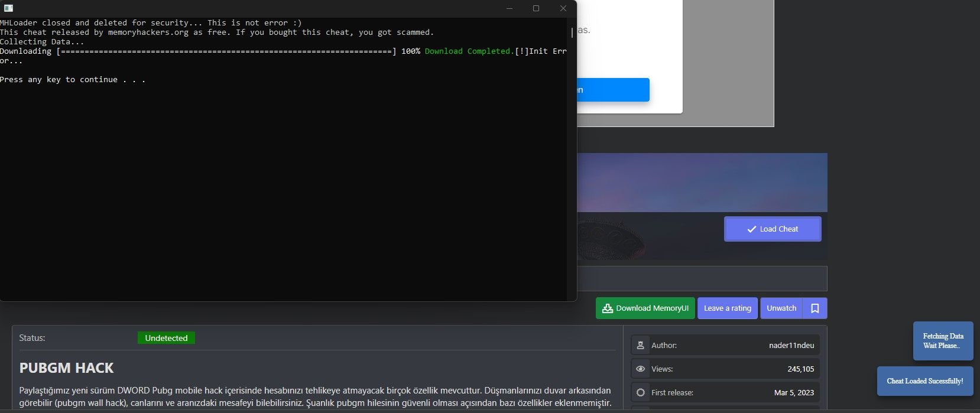
Task: Click the First release: label
Action: pyautogui.click(x=672, y=392)
